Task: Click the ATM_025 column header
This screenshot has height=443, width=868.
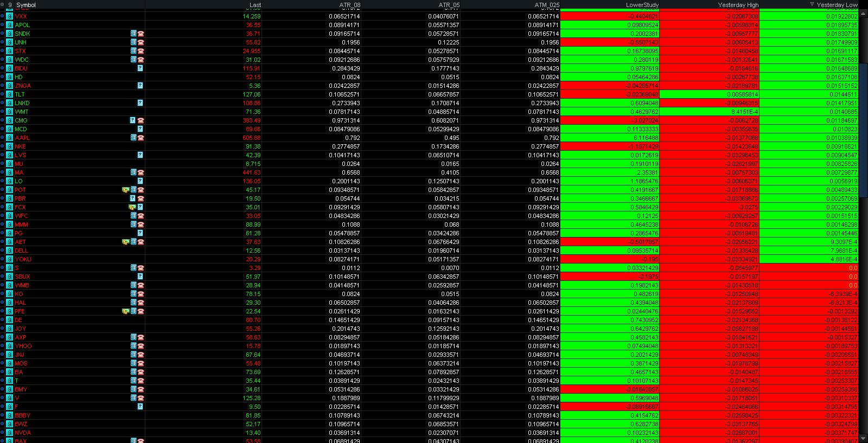Action: point(547,5)
